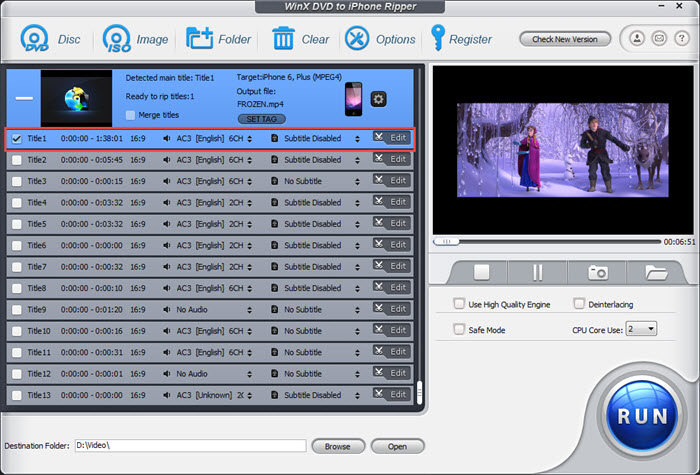Click the Check New Version button
Viewport: 700px width, 475px height.
[565, 39]
